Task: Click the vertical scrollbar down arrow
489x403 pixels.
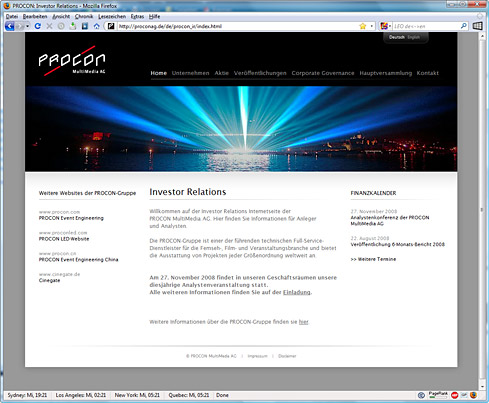Action: (482, 386)
